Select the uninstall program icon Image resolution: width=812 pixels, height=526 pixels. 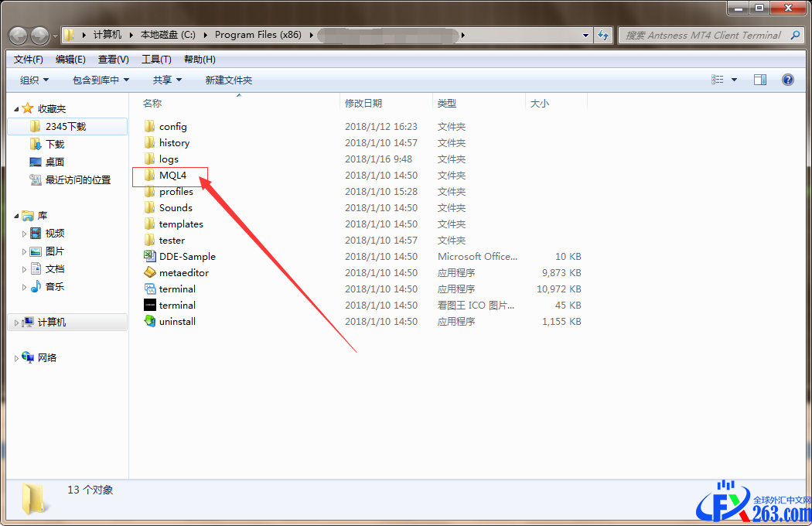point(150,321)
